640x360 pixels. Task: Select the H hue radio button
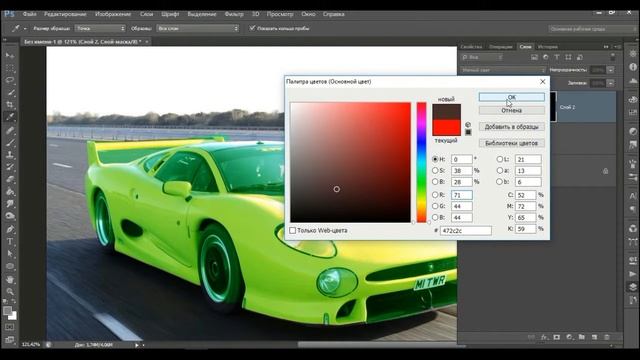[x=435, y=159]
